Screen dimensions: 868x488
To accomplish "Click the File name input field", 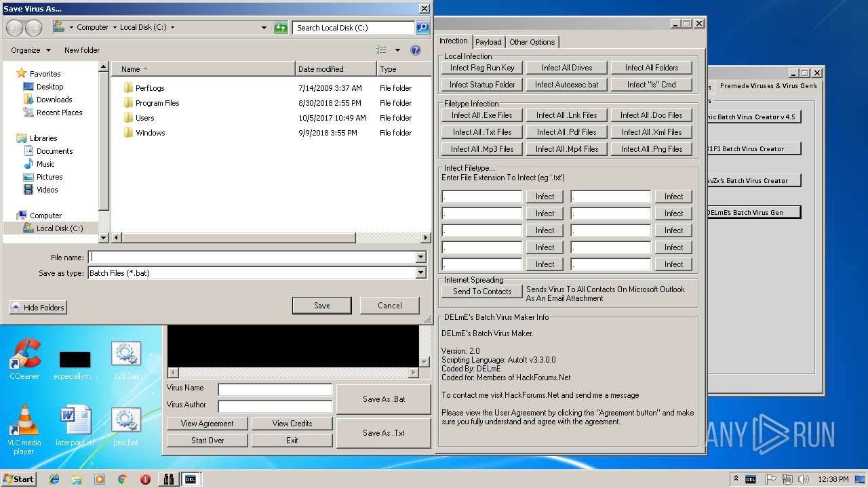I will click(x=253, y=258).
